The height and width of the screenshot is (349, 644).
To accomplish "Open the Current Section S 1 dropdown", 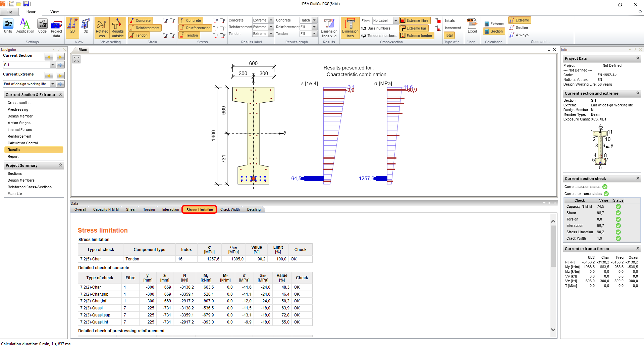I will pos(53,65).
